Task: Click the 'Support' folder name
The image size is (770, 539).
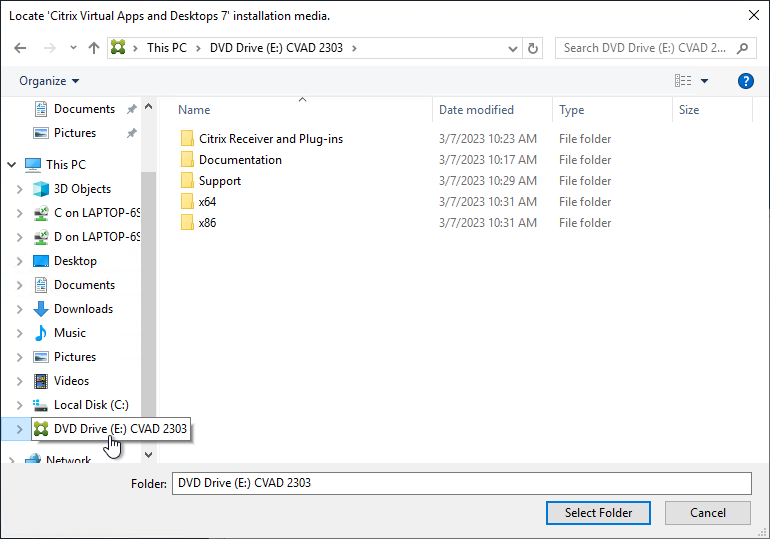Action: 220,181
